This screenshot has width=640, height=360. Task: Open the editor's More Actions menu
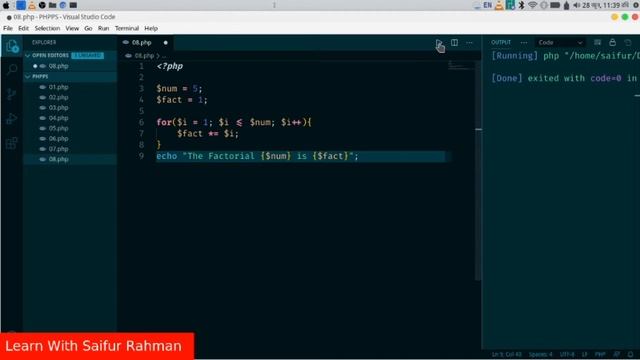point(469,42)
